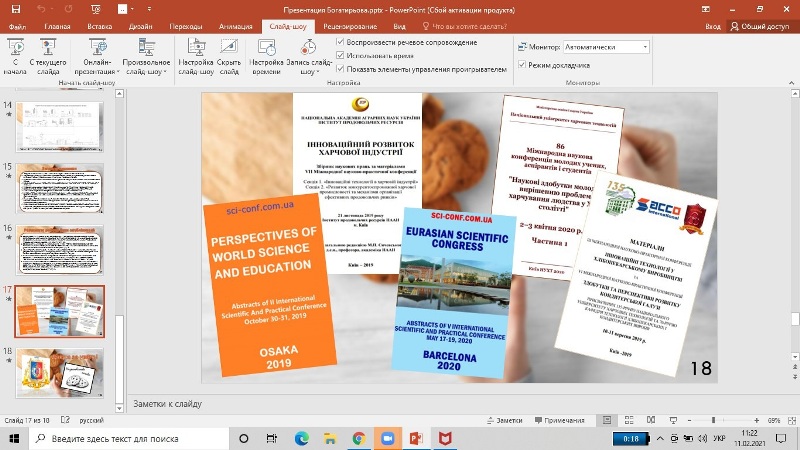This screenshot has height=450, width=800.
Task: Uncheck Воспроизвести речевое сопровождение checkbox
Action: [x=342, y=42]
